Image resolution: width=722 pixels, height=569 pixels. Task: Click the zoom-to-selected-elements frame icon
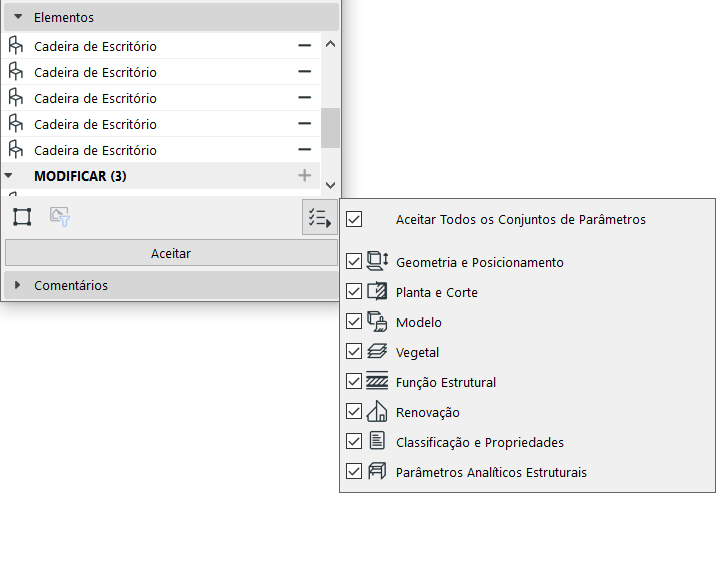pos(22,217)
